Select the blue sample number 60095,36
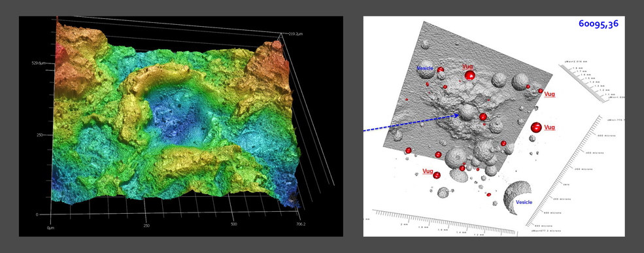This screenshot has width=644, height=253. click(x=598, y=24)
